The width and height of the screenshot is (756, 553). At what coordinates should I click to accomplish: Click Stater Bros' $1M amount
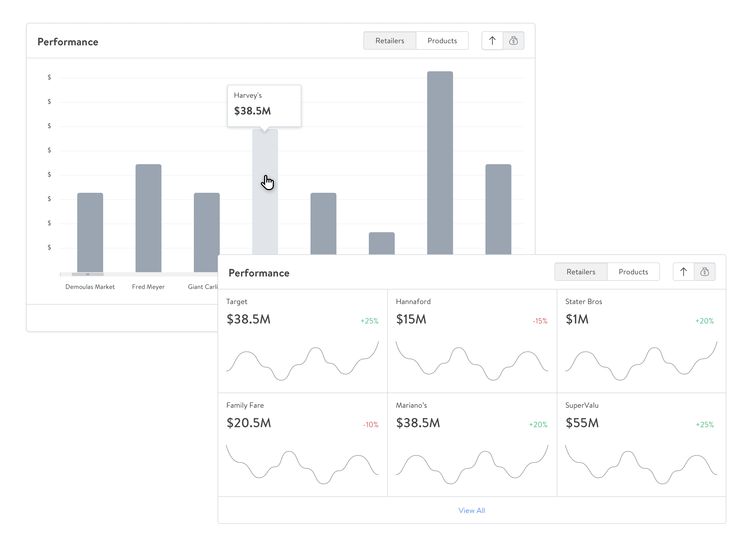pos(577,319)
